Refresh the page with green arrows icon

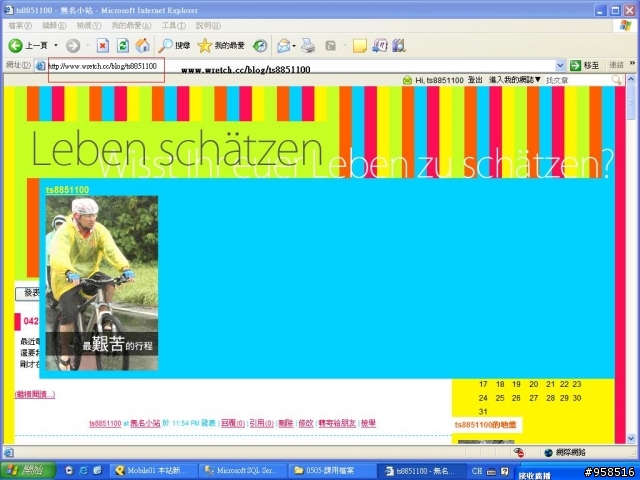[x=123, y=45]
